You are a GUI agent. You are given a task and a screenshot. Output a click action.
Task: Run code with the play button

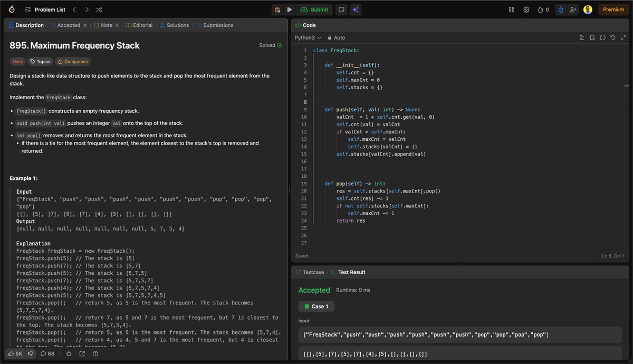290,9
